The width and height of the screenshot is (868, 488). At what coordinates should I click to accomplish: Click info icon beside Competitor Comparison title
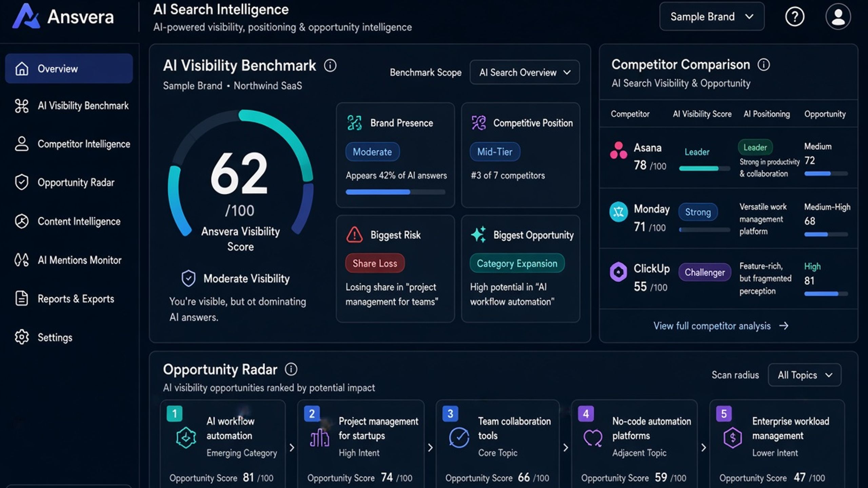[764, 64]
